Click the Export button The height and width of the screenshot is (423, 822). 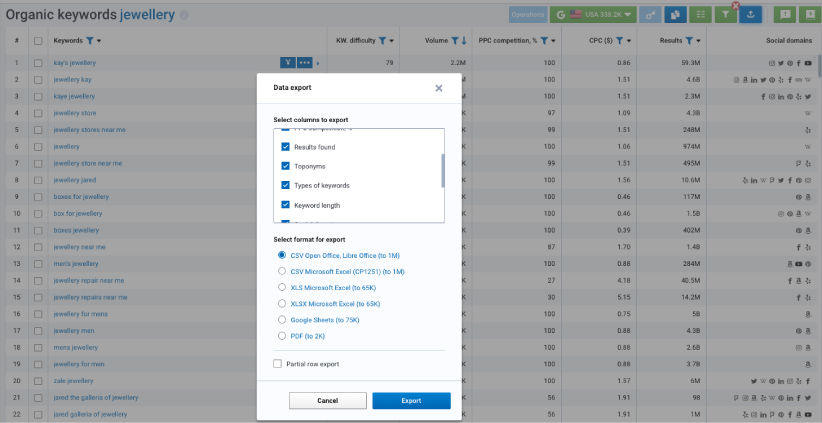point(412,400)
